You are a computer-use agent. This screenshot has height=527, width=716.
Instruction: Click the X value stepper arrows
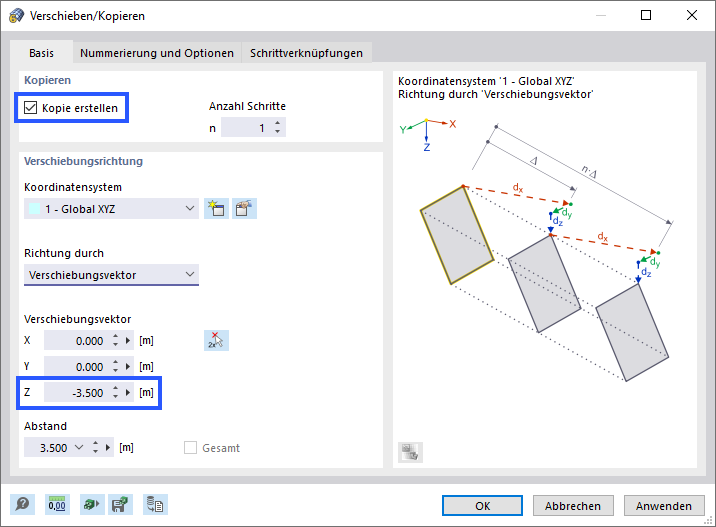tap(116, 341)
